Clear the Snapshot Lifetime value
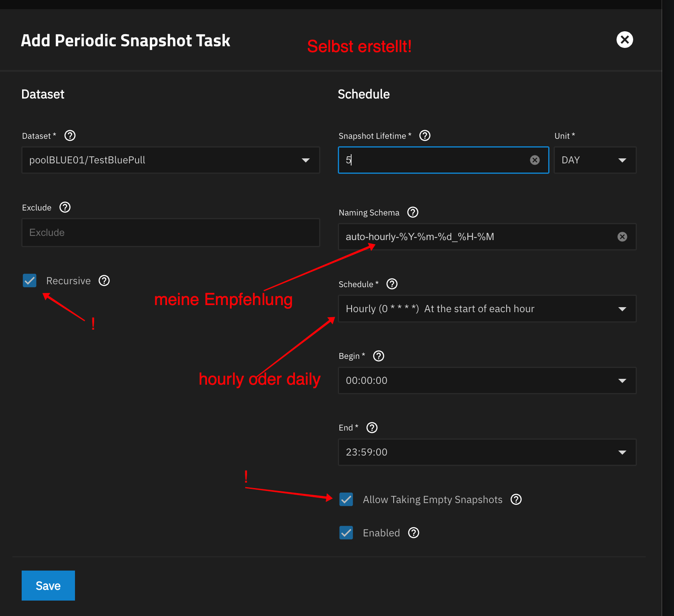The image size is (674, 616). pos(535,160)
